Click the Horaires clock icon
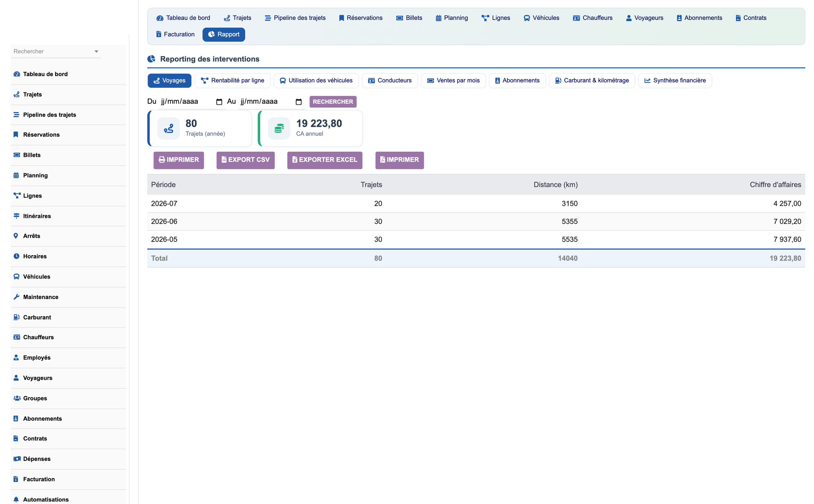814x504 pixels. click(x=16, y=256)
